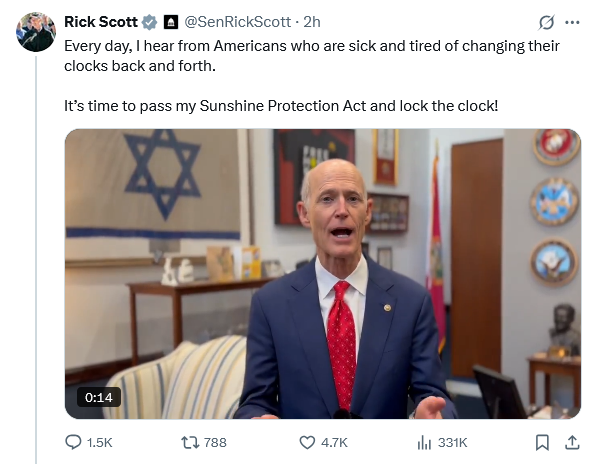598x464 pixels.
Task: Like the tweet with the heart icon
Action: pos(307,443)
